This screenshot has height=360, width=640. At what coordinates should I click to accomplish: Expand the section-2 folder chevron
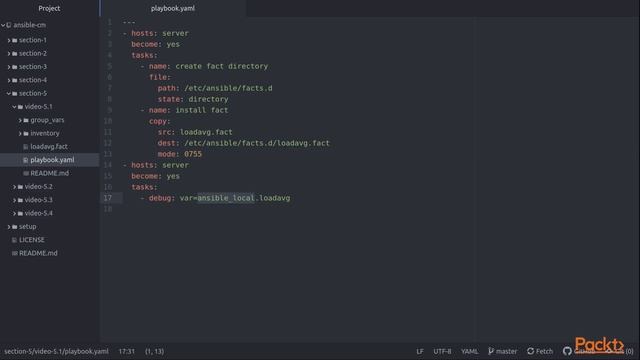tap(9, 53)
